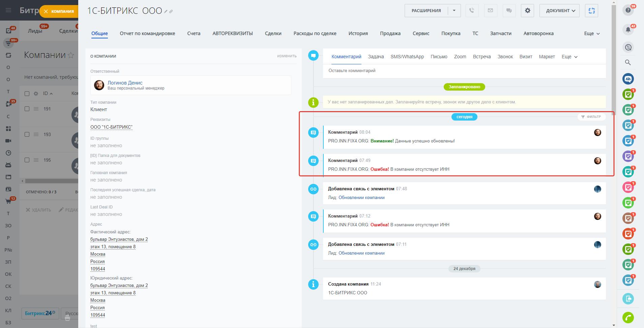Open card settings gear icon
The width and height of the screenshot is (644, 328).
(x=528, y=10)
